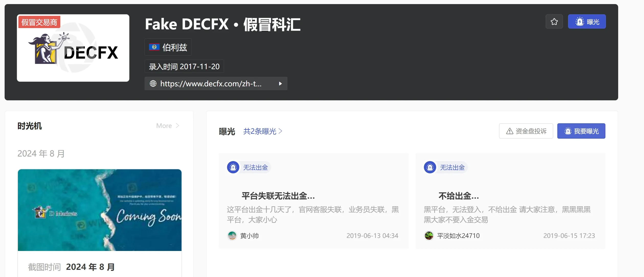Click the globe icon beside website URL

click(153, 83)
